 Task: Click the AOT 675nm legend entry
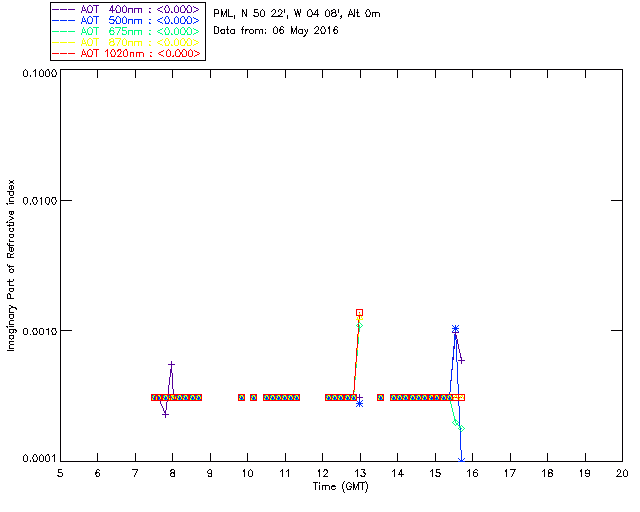point(127,31)
